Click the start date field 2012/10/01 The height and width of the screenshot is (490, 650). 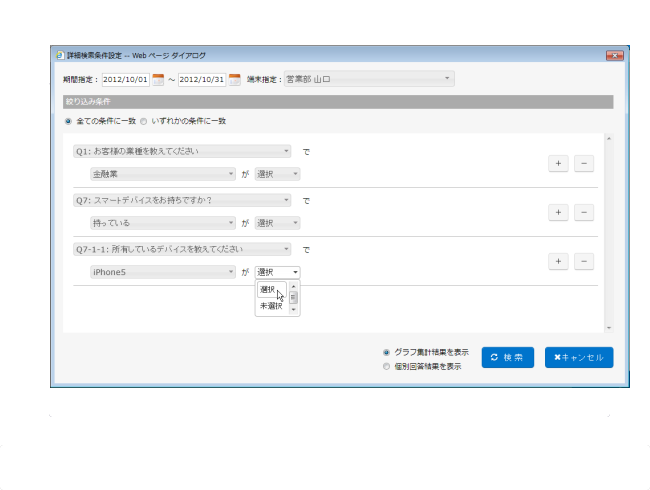[124, 79]
